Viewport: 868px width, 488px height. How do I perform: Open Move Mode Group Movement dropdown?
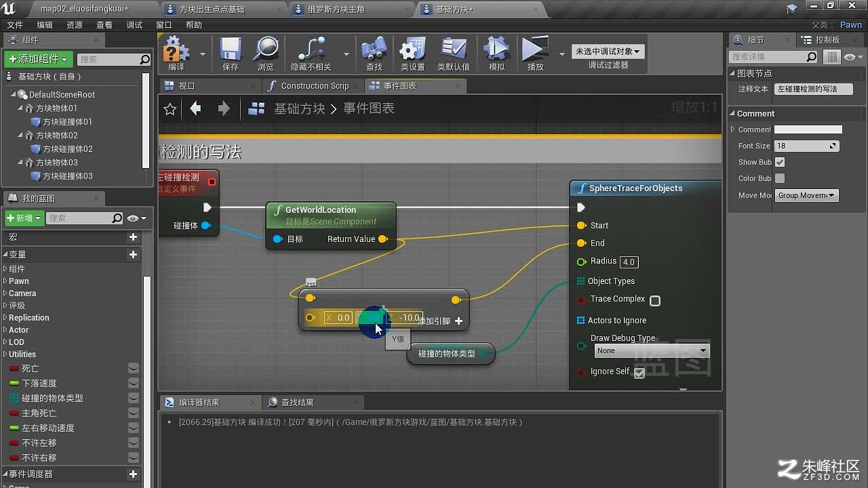point(806,195)
